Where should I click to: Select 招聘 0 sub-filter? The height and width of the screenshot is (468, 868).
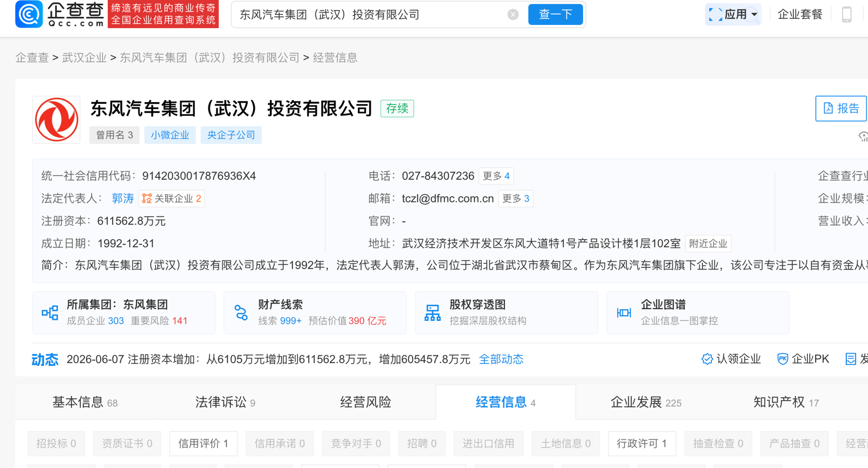422,444
